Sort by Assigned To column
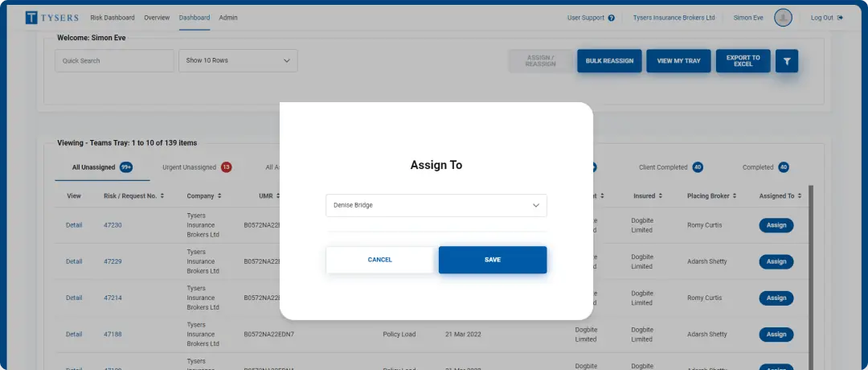Viewport: 868px width, 370px height. pos(780,196)
